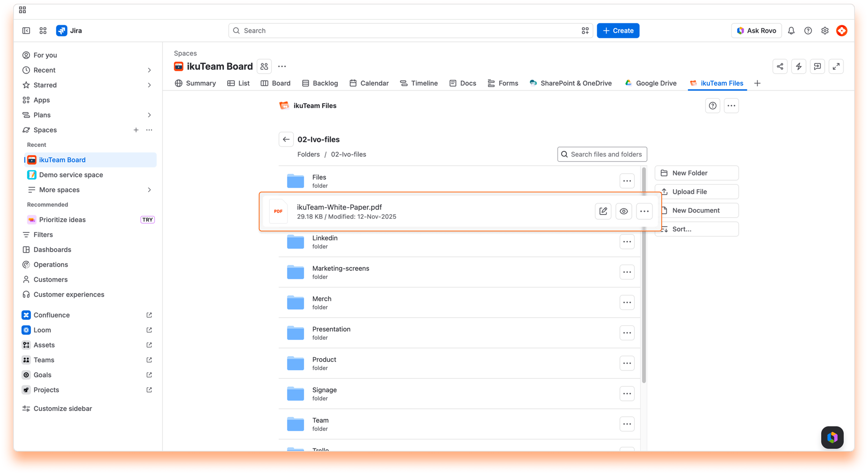The height and width of the screenshot is (474, 868).
Task: Switch to the Calendar tab
Action: click(x=369, y=83)
